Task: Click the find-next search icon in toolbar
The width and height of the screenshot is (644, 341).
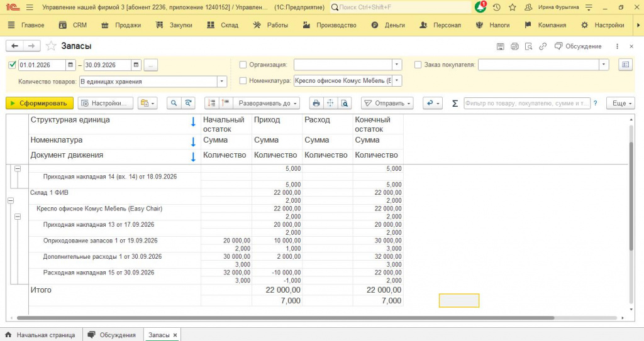Action: pos(187,103)
